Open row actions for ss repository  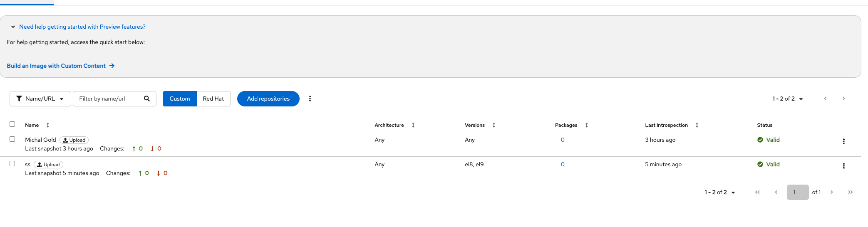click(843, 166)
